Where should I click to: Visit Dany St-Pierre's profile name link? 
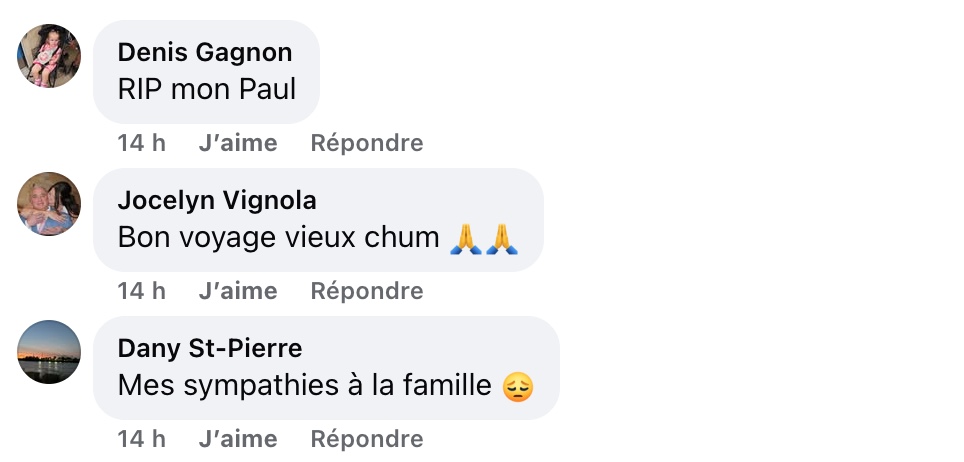[x=210, y=348]
